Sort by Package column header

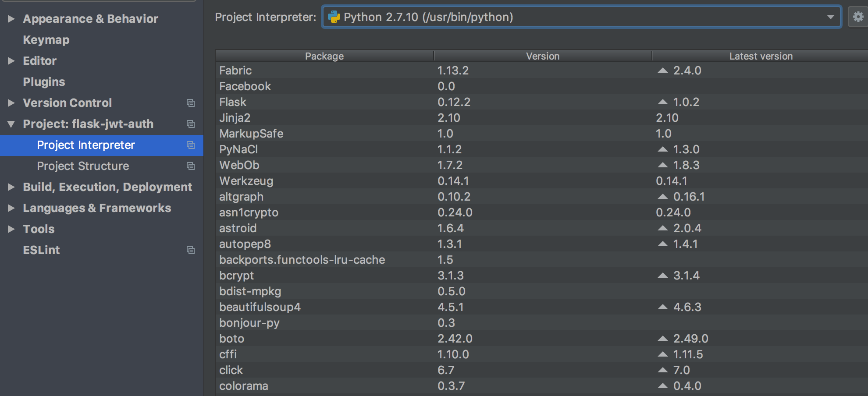click(x=324, y=56)
